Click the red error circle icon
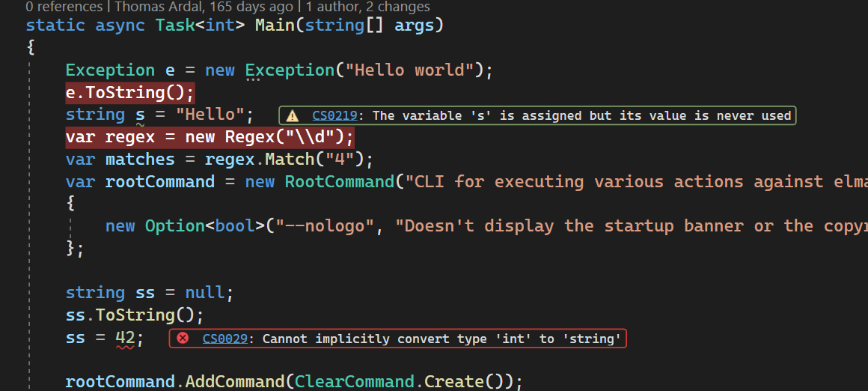 coord(183,339)
